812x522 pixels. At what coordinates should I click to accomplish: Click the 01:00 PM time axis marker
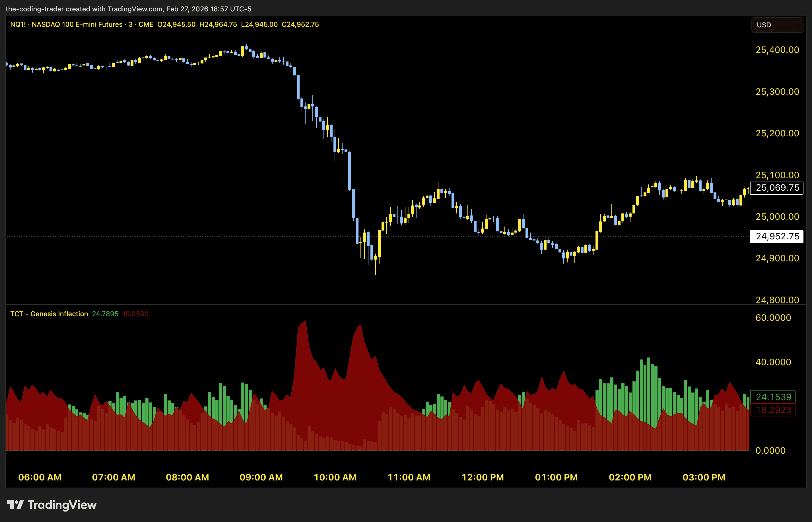point(556,477)
